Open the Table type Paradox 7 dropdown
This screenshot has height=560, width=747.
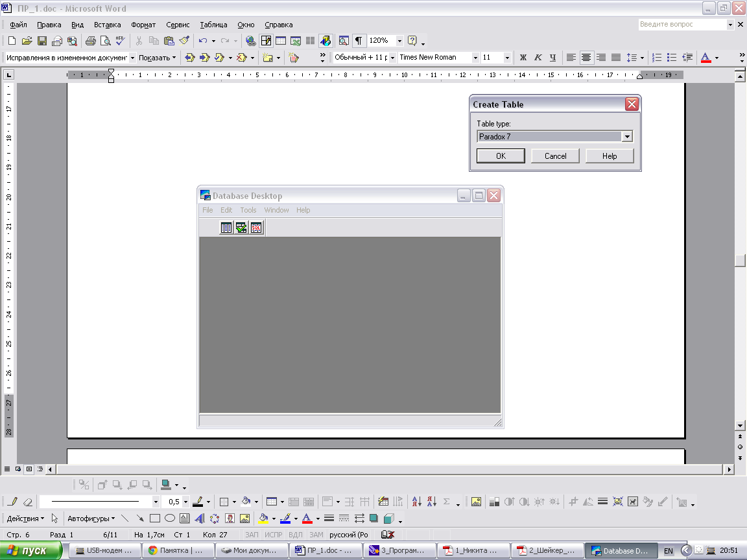[627, 137]
